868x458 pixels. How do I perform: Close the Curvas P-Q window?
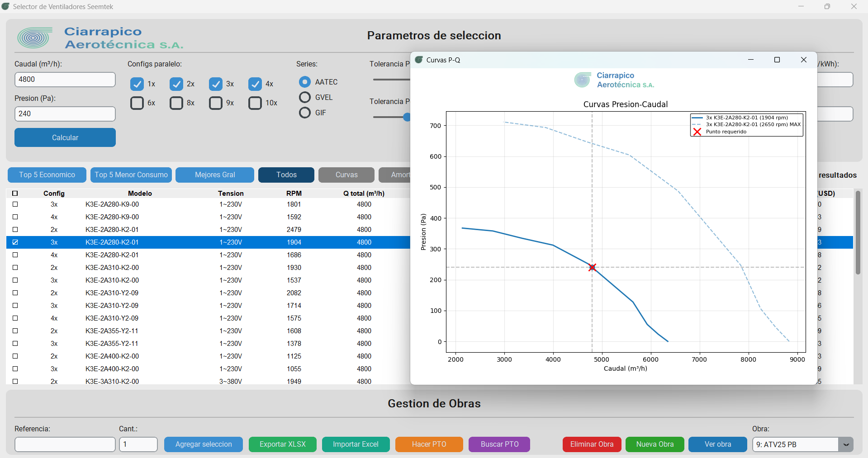[x=804, y=60]
